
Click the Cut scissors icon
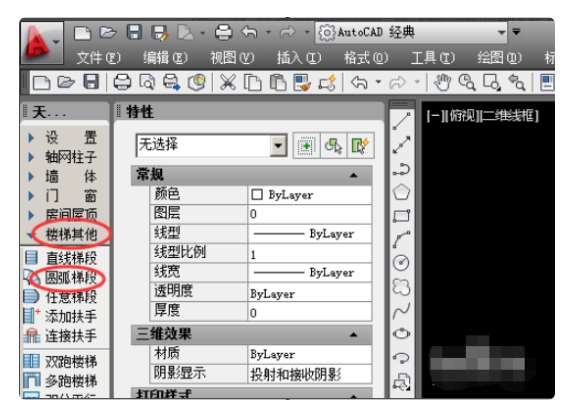[x=228, y=82]
